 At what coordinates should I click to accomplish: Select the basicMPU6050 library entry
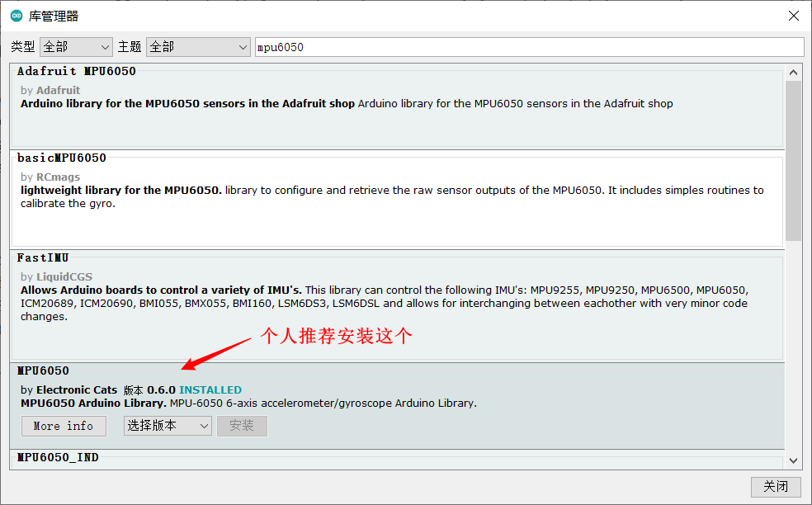click(397, 200)
